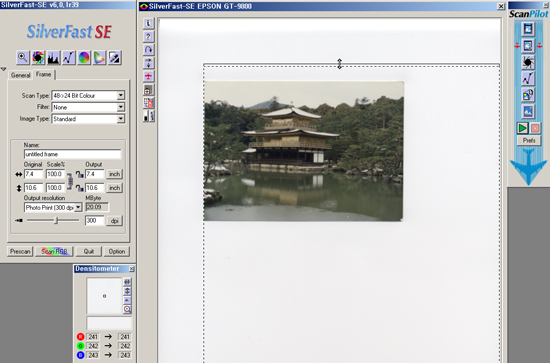Open the zoom magnifier tool

click(23, 58)
